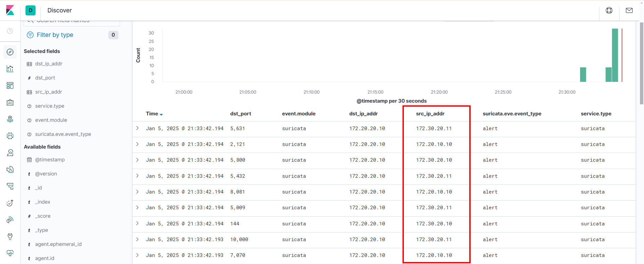This screenshot has height=264, width=644.
Task: Open the newsfeed mail icon
Action: tap(629, 10)
